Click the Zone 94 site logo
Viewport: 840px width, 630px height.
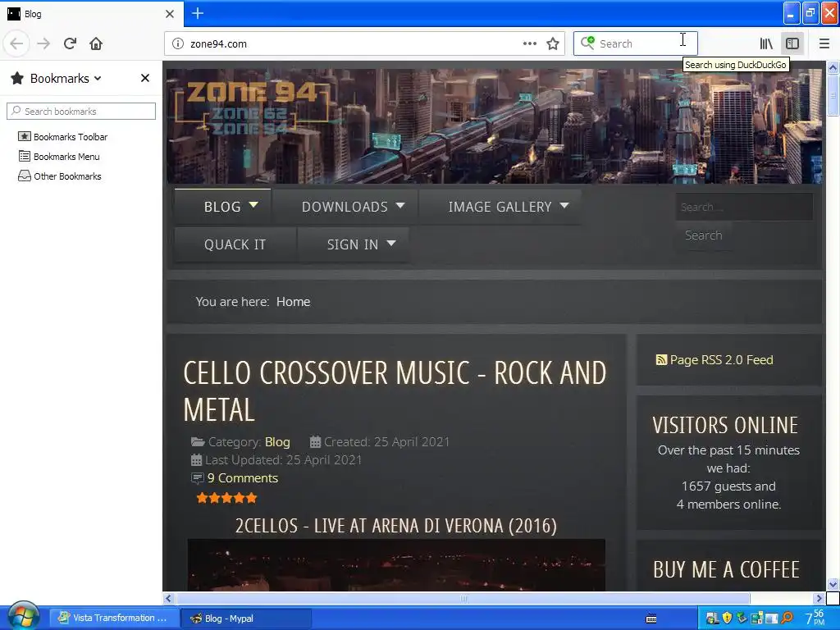click(x=252, y=107)
